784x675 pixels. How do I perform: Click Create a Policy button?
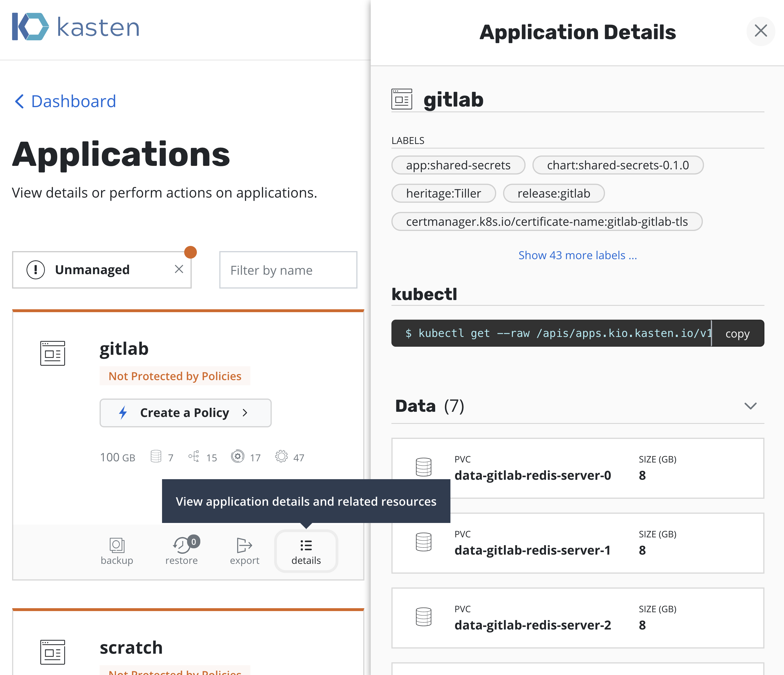tap(185, 413)
